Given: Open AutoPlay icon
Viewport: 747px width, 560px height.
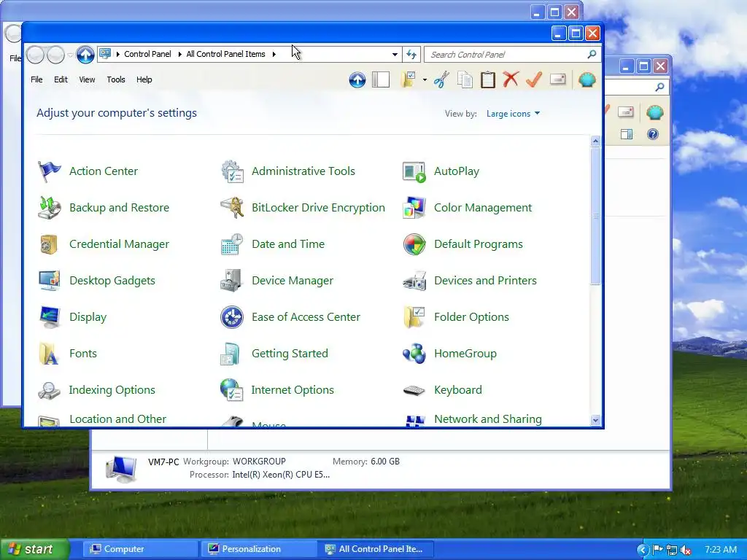Looking at the screenshot, I should click(x=414, y=172).
